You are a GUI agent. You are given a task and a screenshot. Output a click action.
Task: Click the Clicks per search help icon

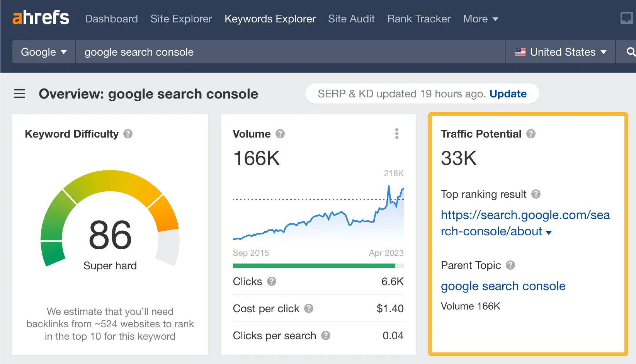(x=326, y=335)
